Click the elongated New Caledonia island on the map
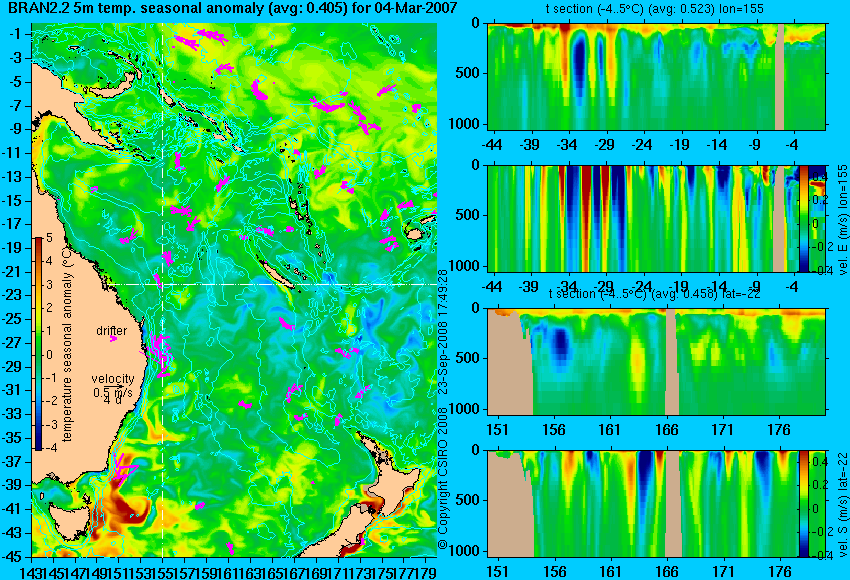This screenshot has height=580, width=850. [276, 275]
